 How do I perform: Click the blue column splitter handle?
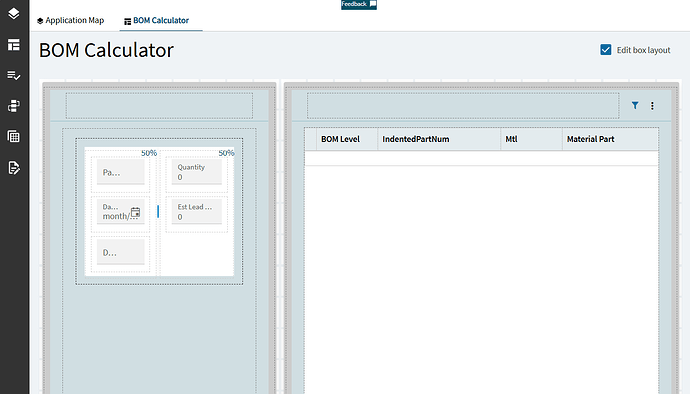[158, 211]
